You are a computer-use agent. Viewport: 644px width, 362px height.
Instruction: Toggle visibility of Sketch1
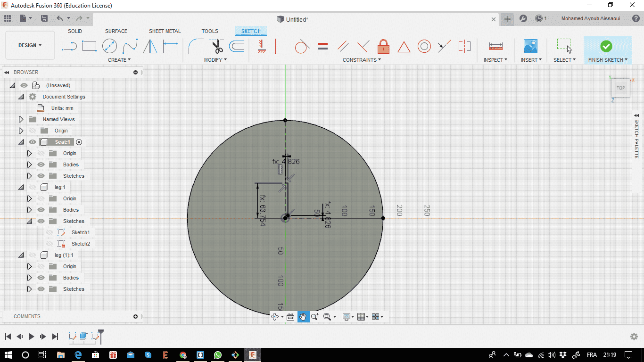(50, 232)
